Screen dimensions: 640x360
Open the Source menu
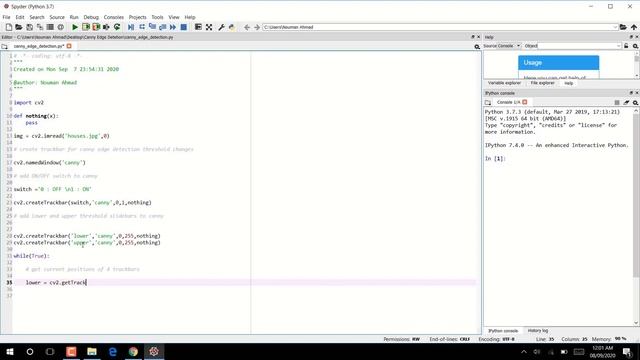pyautogui.click(x=57, y=17)
